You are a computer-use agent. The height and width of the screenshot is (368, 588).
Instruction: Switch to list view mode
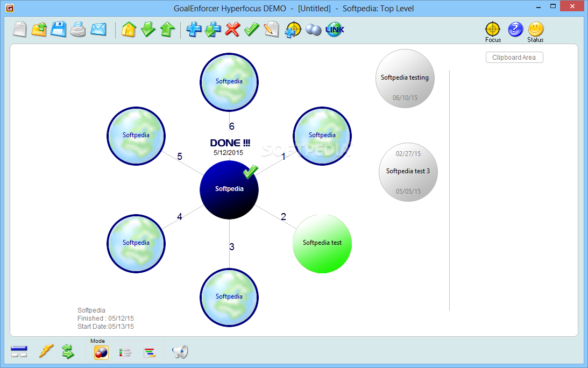(x=125, y=352)
